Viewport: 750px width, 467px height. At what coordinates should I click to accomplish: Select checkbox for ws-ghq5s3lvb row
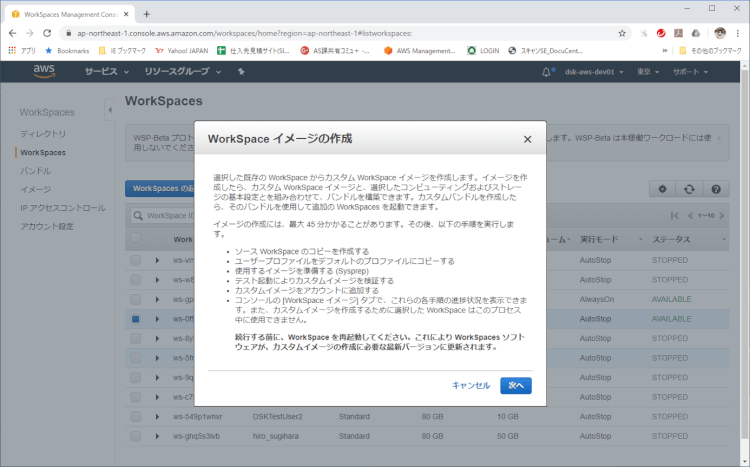tap(135, 437)
